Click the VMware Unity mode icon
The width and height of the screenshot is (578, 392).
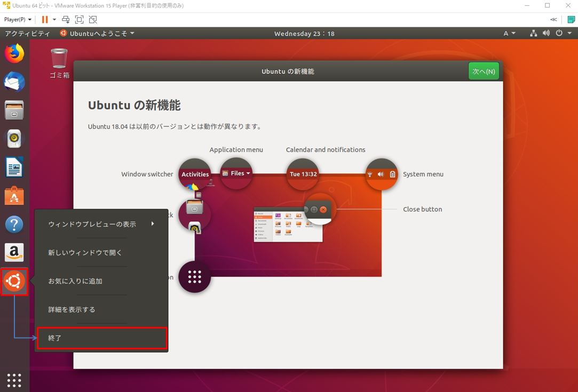pos(93,20)
